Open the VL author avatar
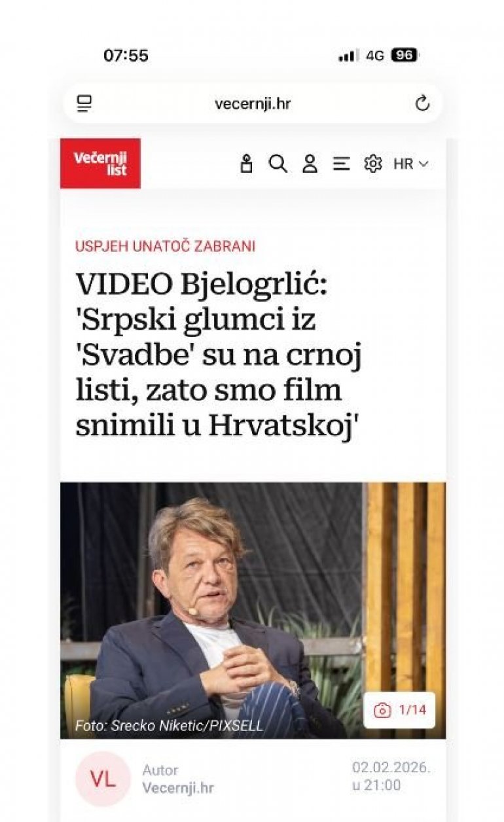This screenshot has height=822, width=504. (103, 779)
